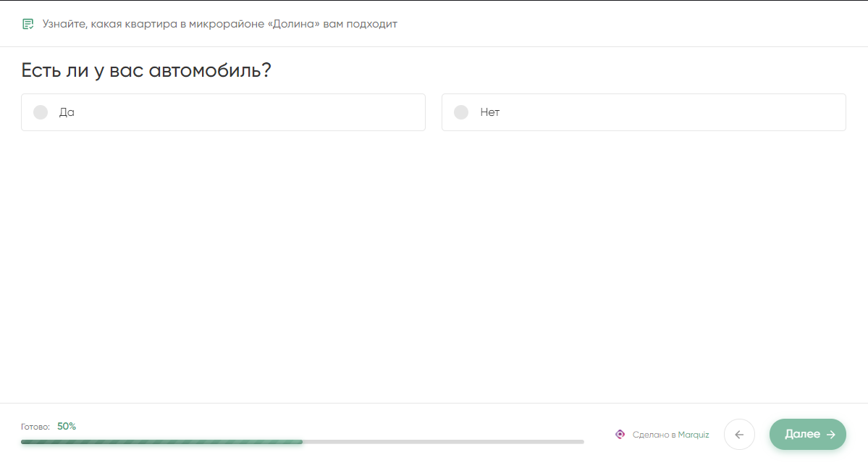The image size is (868, 468).
Task: Click the header title about микрорайон «Долина»
Action: coord(220,24)
